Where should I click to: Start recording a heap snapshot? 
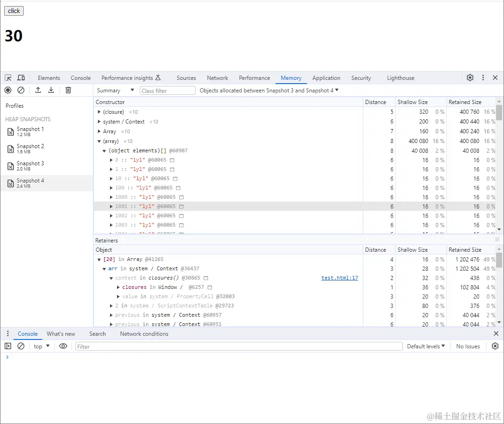point(8,91)
